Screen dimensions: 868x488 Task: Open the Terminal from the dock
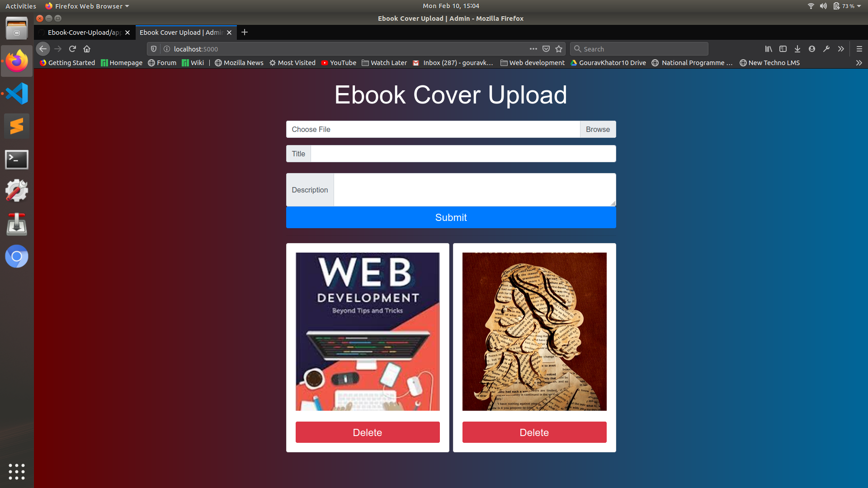16,160
